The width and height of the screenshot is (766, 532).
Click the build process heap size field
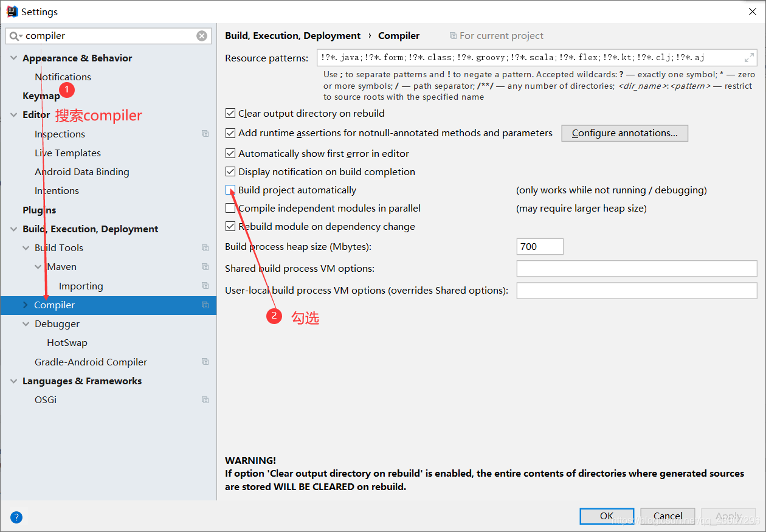(540, 246)
